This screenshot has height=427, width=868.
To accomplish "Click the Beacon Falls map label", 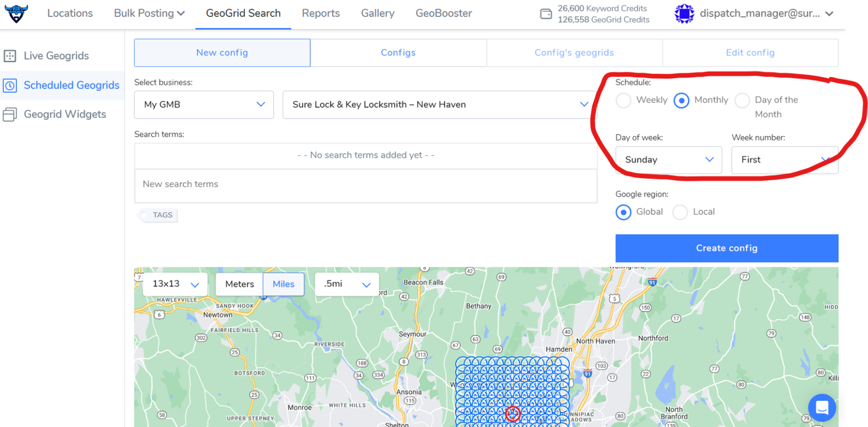I will tap(423, 282).
